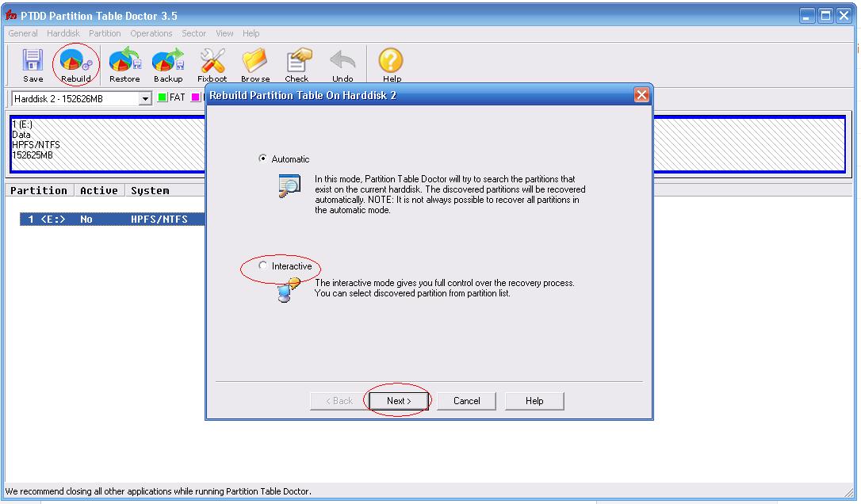The width and height of the screenshot is (861, 504).
Task: Minimize the PTDD main window
Action: coord(806,16)
